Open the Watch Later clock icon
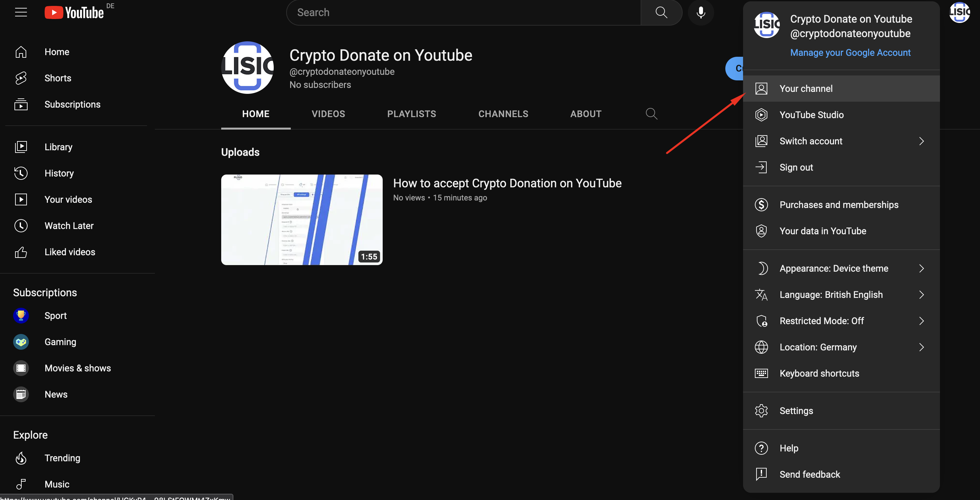 [21, 225]
